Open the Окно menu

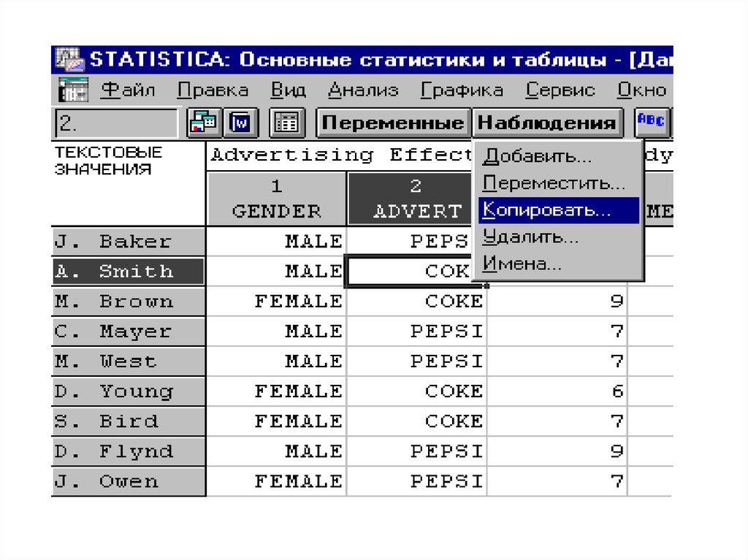point(641,90)
